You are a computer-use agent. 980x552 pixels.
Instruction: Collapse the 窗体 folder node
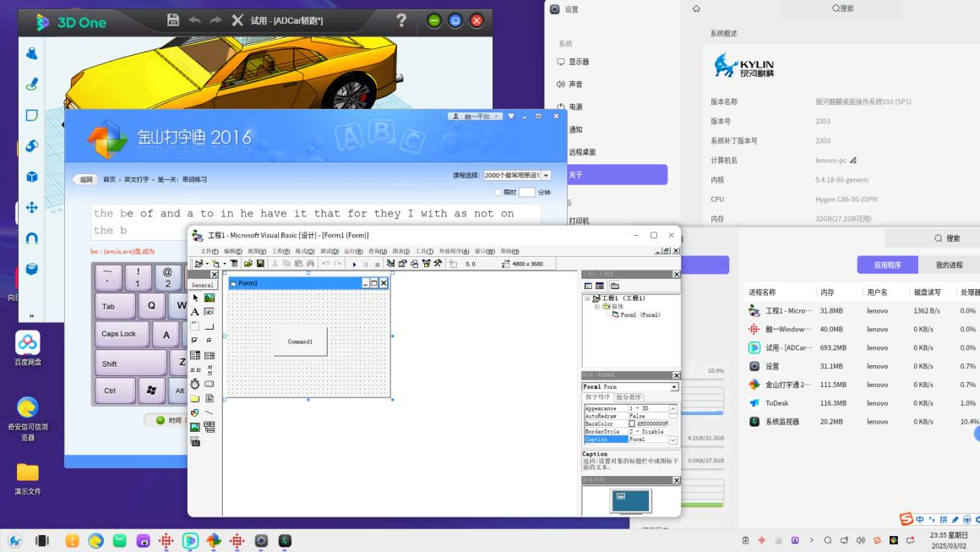click(x=597, y=307)
